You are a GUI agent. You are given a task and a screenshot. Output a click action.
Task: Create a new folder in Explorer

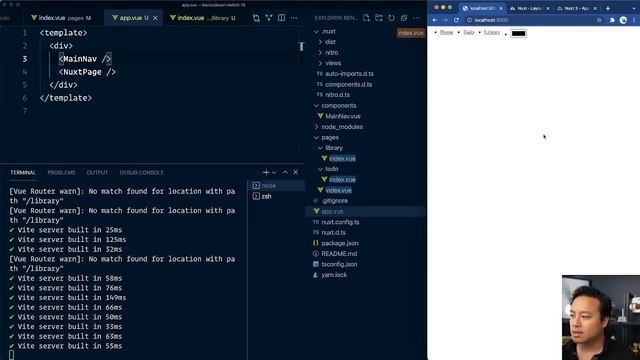point(379,18)
